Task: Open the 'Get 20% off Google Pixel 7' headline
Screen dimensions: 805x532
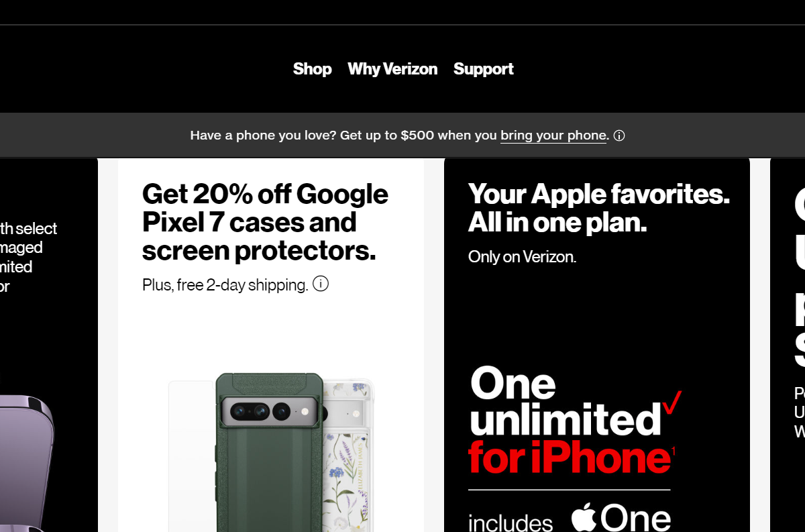Action: click(265, 222)
